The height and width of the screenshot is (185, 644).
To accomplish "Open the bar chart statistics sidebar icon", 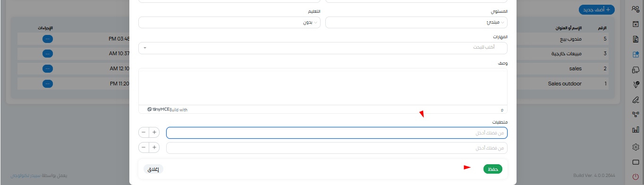I will pyautogui.click(x=636, y=129).
